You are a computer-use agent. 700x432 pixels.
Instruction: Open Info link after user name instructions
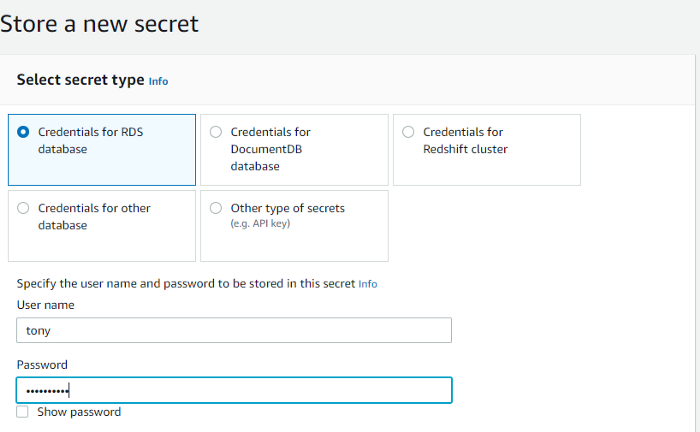click(x=368, y=284)
